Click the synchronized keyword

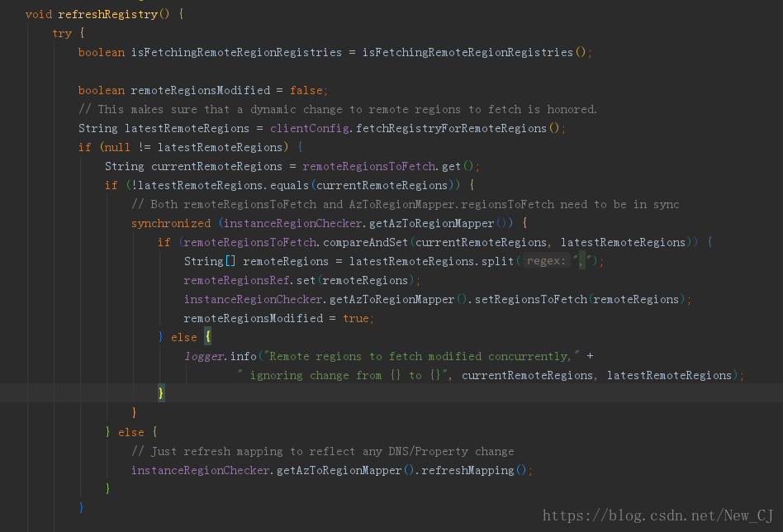pyautogui.click(x=171, y=223)
